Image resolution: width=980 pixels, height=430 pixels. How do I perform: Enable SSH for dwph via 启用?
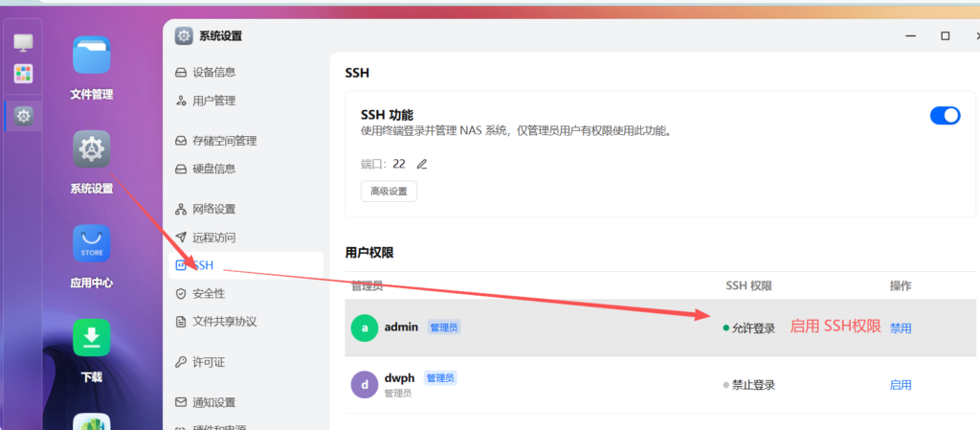900,385
